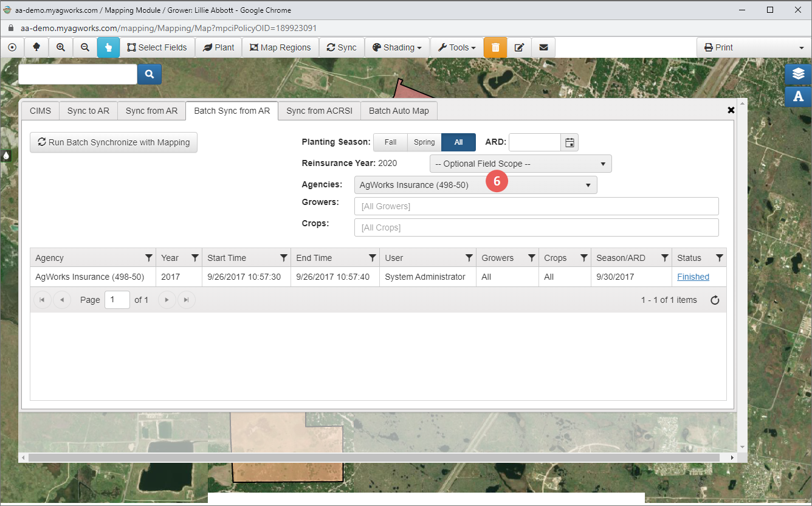Filter the Crops column
The image size is (812, 506).
[x=584, y=258]
